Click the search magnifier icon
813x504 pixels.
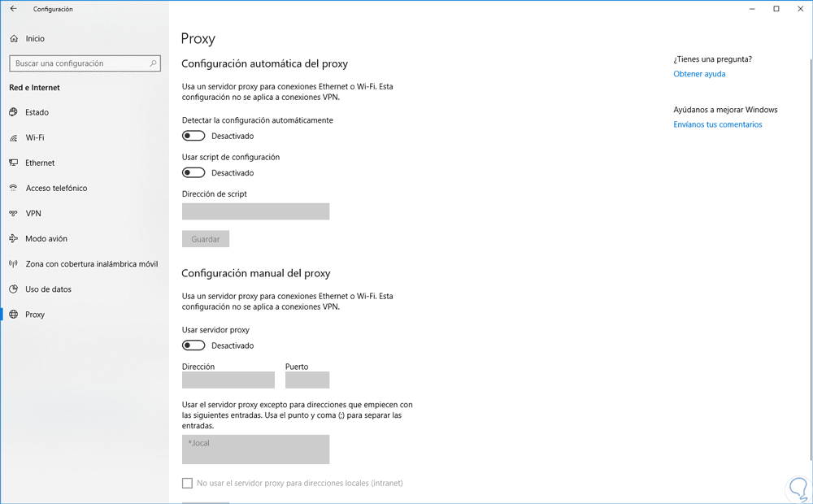click(153, 63)
